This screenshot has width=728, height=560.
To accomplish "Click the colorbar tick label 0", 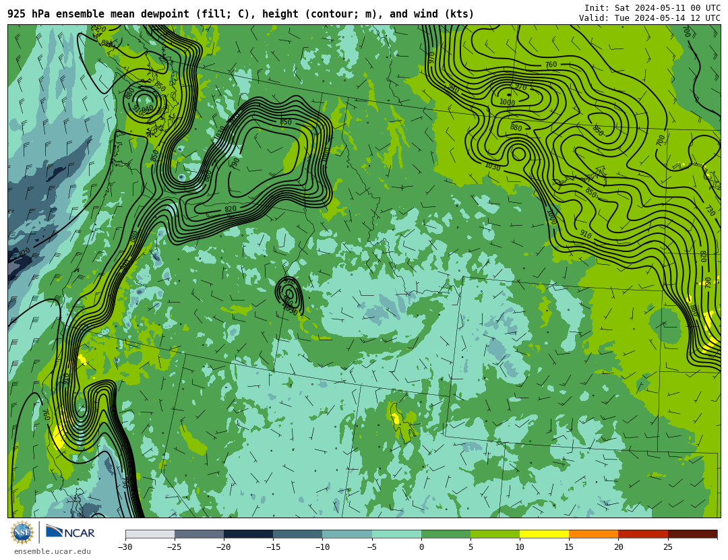I will 421,547.
